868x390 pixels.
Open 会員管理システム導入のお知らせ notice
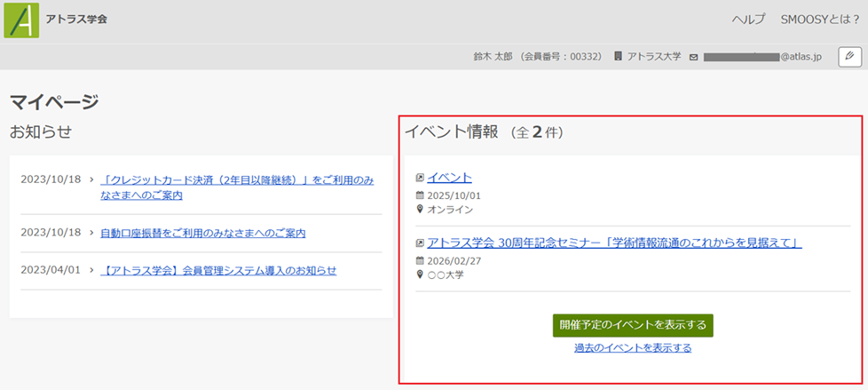tap(218, 270)
